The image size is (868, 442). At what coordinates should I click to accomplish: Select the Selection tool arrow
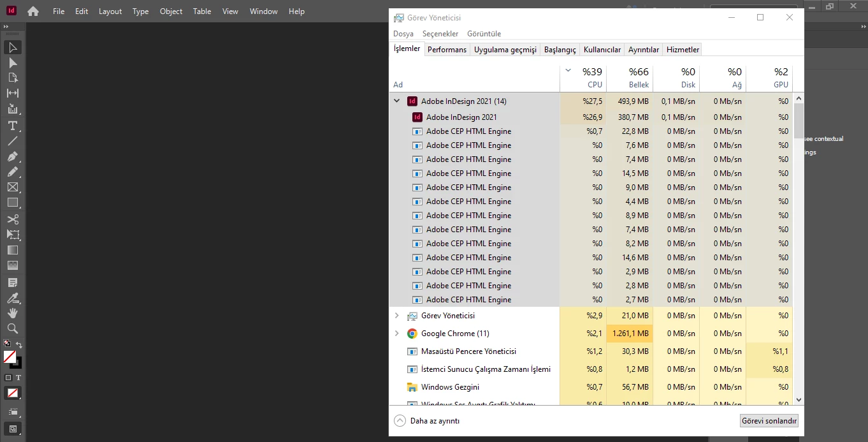tap(13, 47)
